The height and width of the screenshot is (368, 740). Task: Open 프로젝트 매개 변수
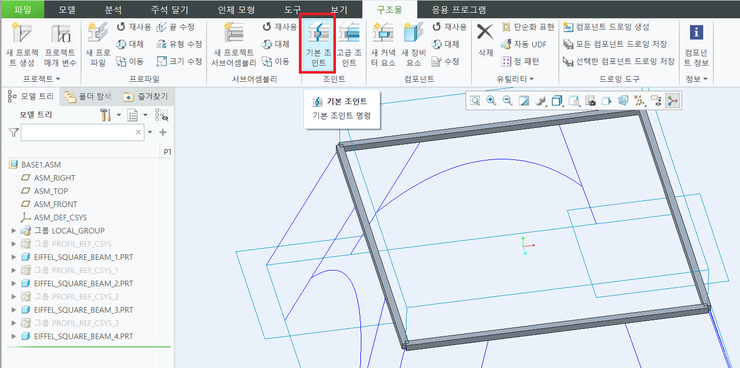click(x=60, y=44)
